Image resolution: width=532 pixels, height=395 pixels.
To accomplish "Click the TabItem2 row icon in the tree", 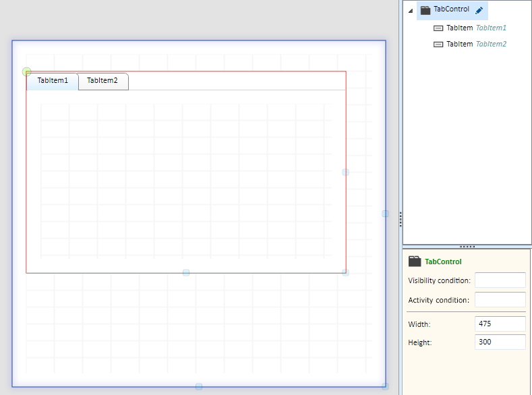I will click(438, 44).
